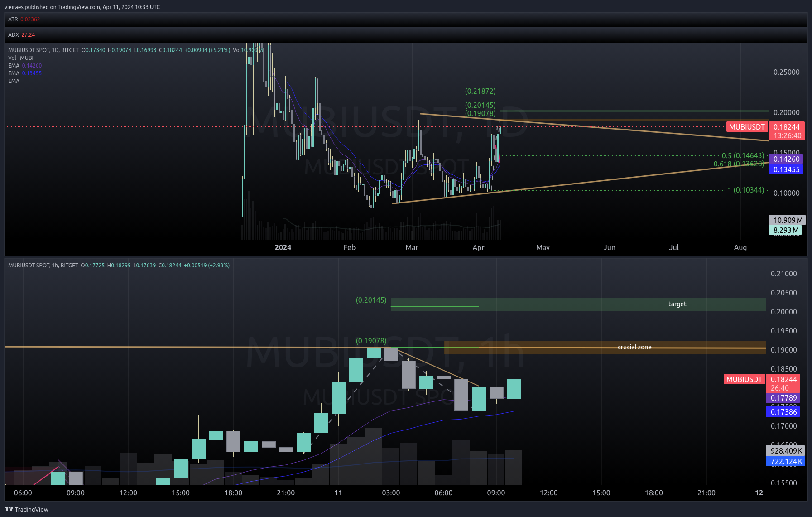The height and width of the screenshot is (517, 812).
Task: Click the purple 0.14260 EMA price tag
Action: pos(786,159)
